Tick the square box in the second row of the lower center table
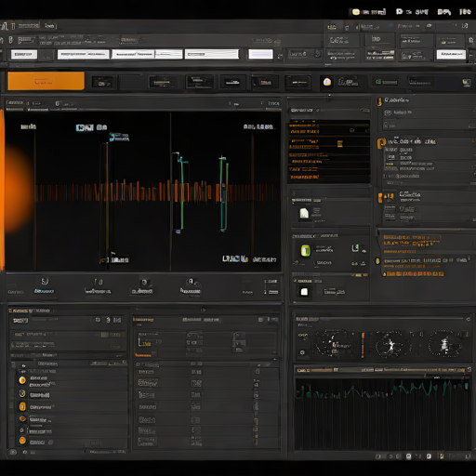This screenshot has height=476, width=476. 196,383
